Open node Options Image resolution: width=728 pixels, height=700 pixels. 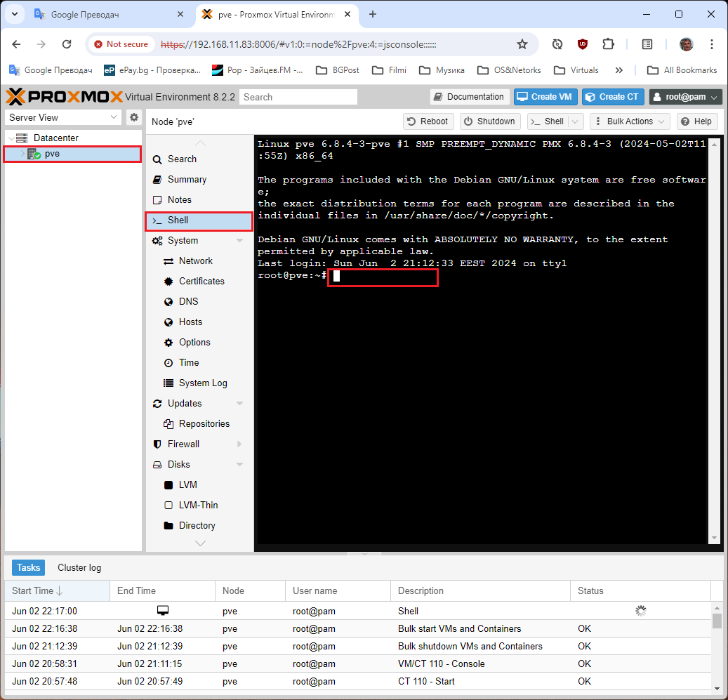point(199,343)
